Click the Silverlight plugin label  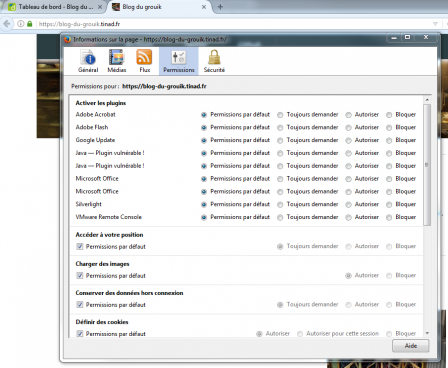(x=88, y=204)
